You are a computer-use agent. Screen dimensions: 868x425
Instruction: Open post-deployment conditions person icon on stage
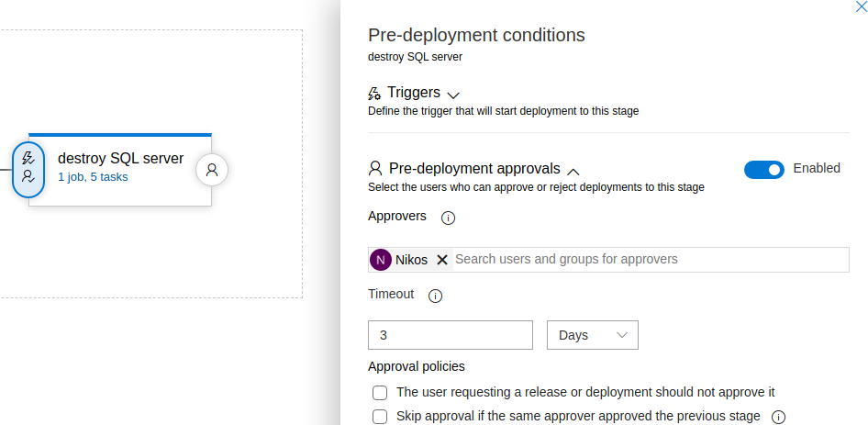coord(212,170)
